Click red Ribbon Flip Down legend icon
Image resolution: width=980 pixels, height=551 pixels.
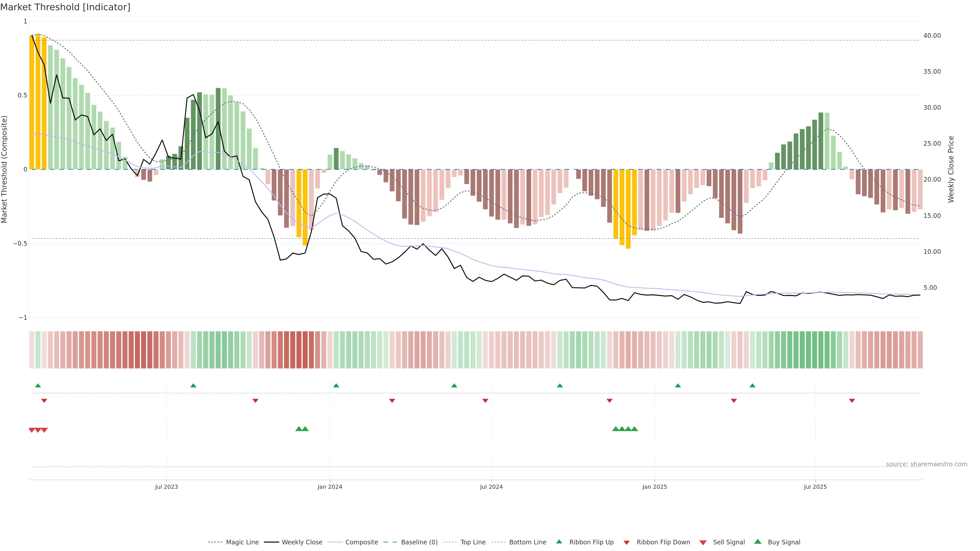click(x=627, y=543)
